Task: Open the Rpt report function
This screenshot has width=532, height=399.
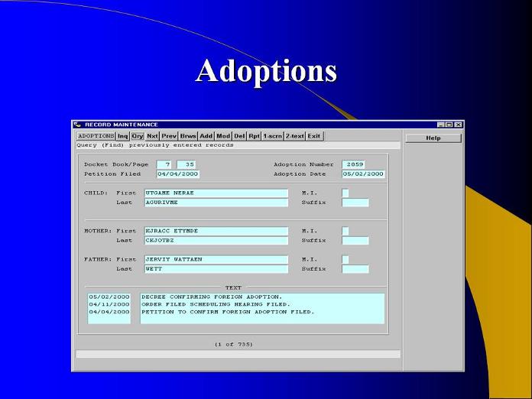Action: coord(254,136)
